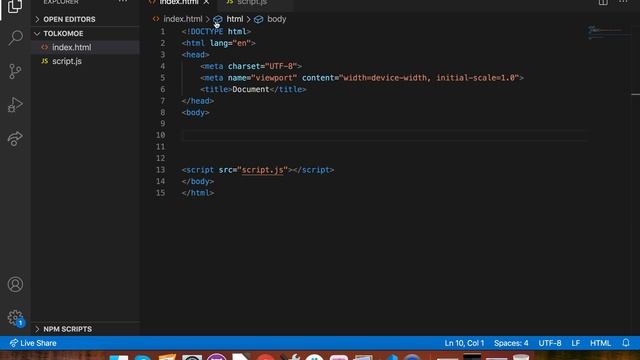The width and height of the screenshot is (640, 360).
Task: Click index.html breadcrumb segment
Action: 182,19
